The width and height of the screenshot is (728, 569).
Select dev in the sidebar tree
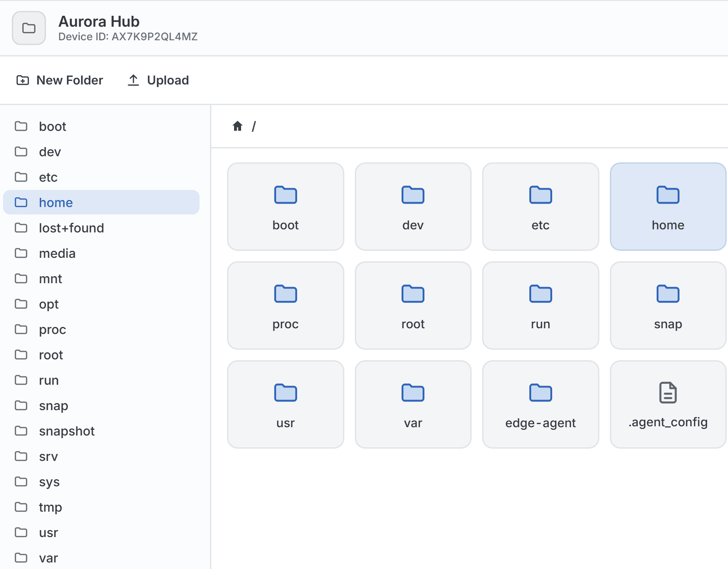point(101,152)
